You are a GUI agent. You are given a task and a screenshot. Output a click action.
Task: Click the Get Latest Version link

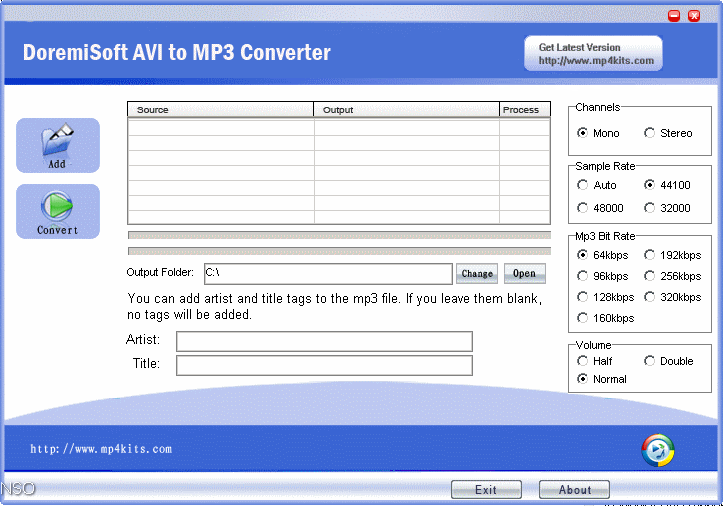click(x=593, y=54)
